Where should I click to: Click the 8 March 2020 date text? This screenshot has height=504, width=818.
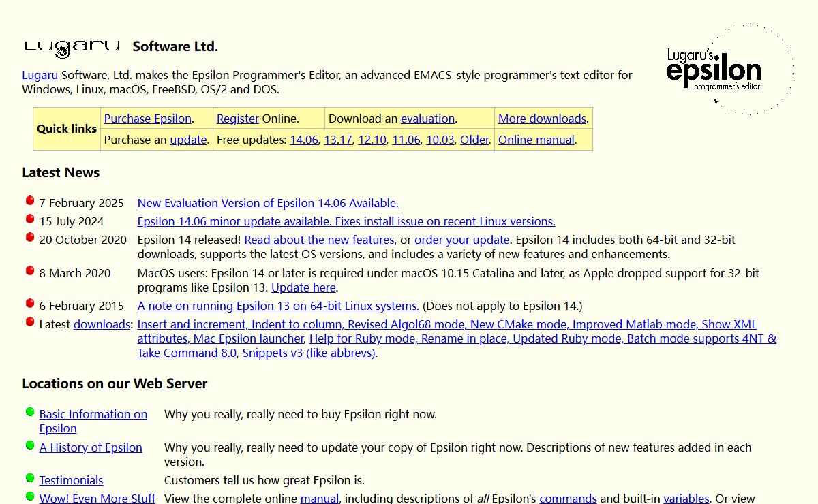coord(75,273)
